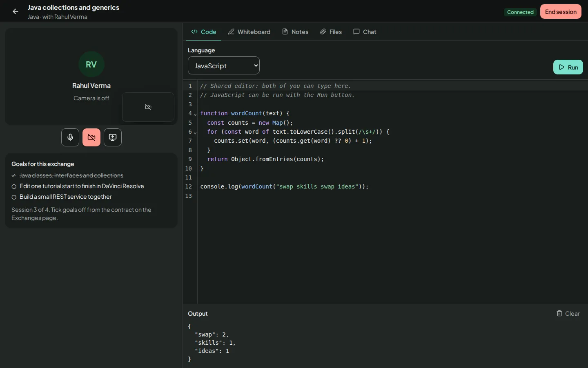Screen dimensions: 588x368
Task: Mute the microphone
Action: coord(70,137)
